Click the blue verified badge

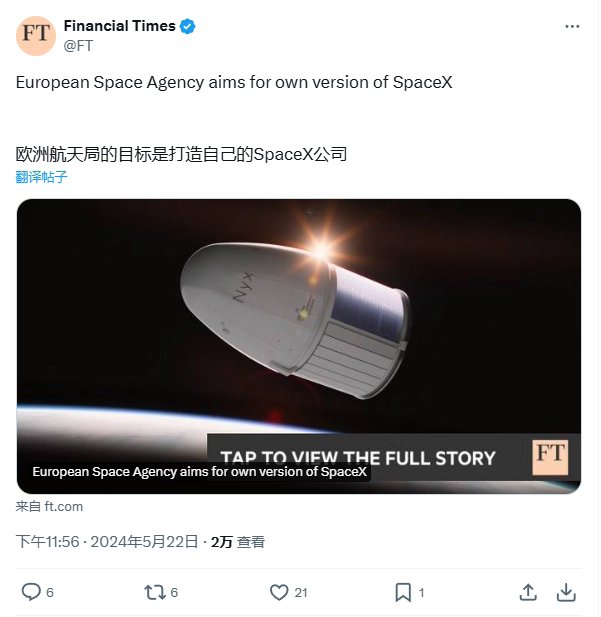coord(187,26)
